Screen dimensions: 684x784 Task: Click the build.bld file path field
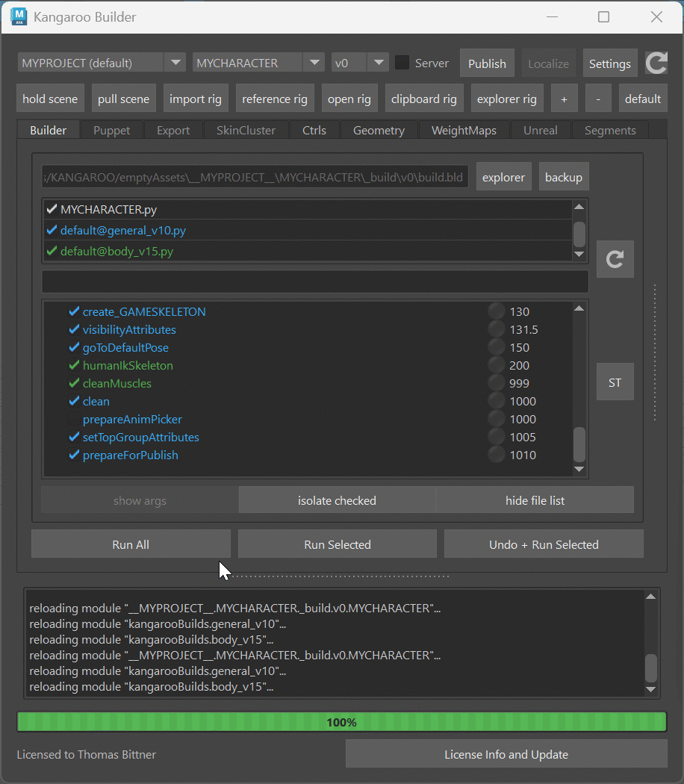[255, 177]
